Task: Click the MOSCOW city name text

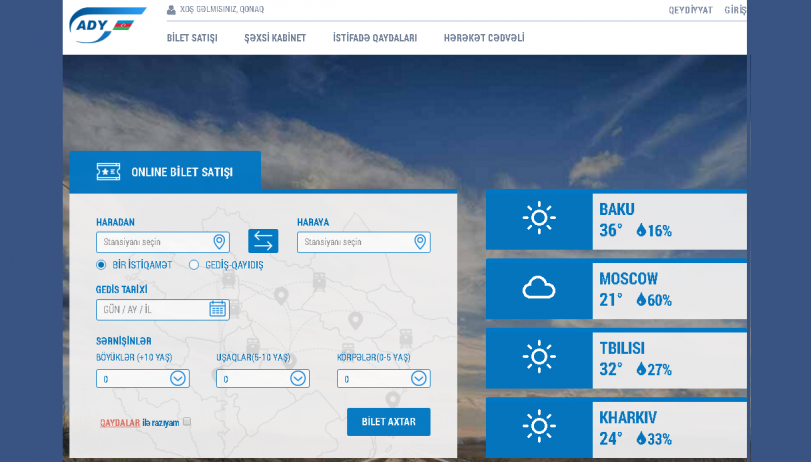Action: click(x=628, y=279)
